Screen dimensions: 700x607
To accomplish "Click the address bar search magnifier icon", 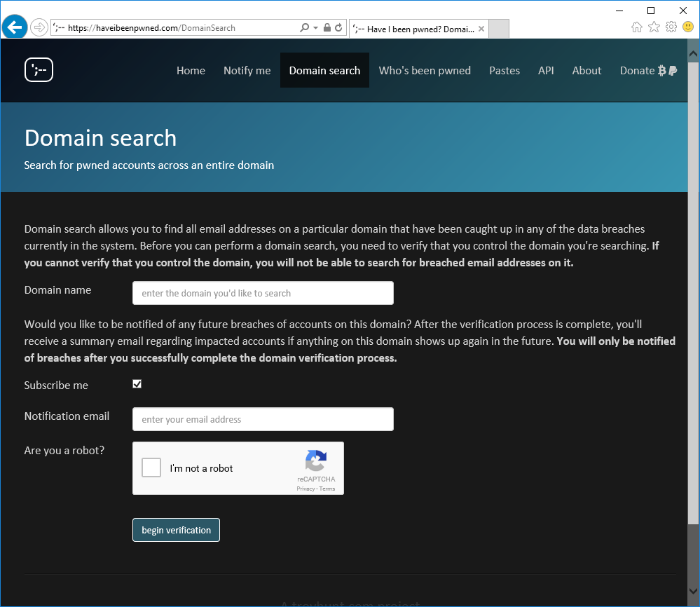I will tap(305, 28).
